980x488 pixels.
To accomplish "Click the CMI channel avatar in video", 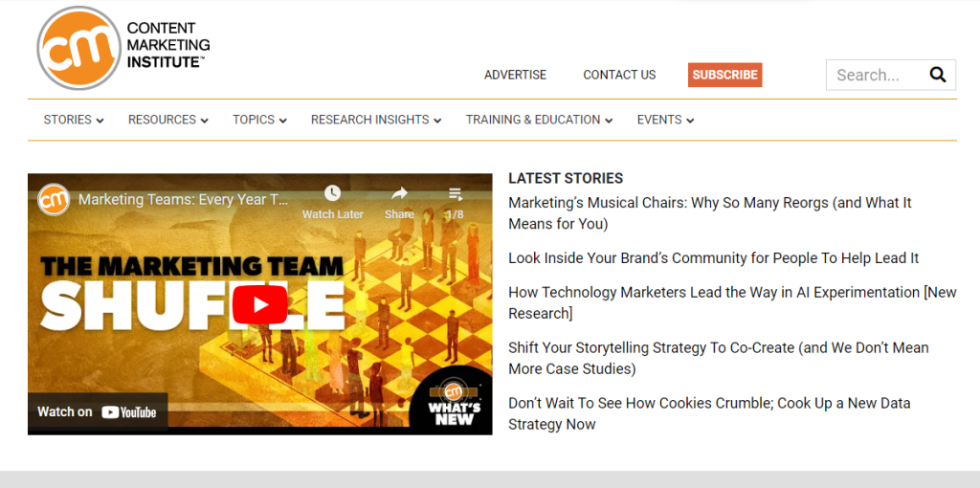I will point(54,200).
